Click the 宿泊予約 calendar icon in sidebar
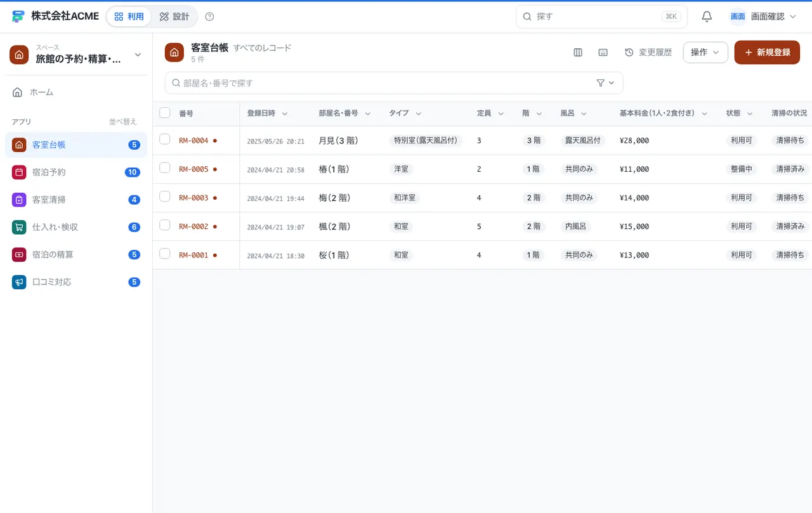The width and height of the screenshot is (812, 513). click(x=19, y=172)
